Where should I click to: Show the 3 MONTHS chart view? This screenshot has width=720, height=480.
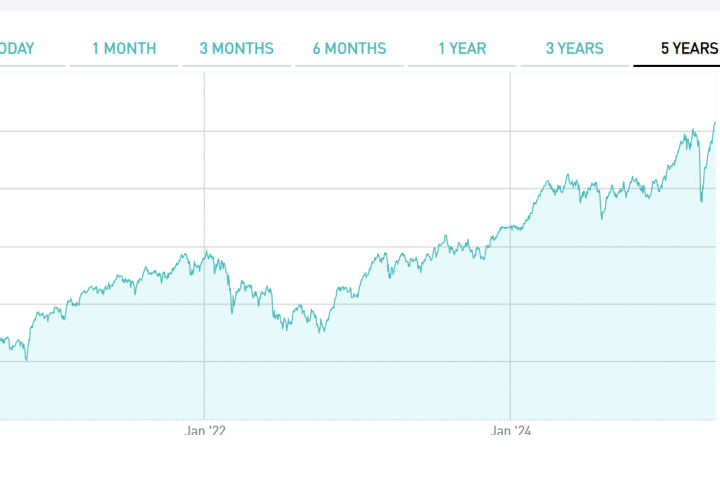click(236, 48)
